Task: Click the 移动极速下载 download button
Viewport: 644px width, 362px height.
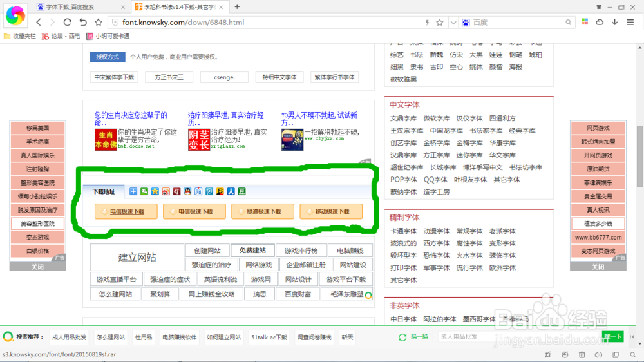Action: tap(331, 211)
